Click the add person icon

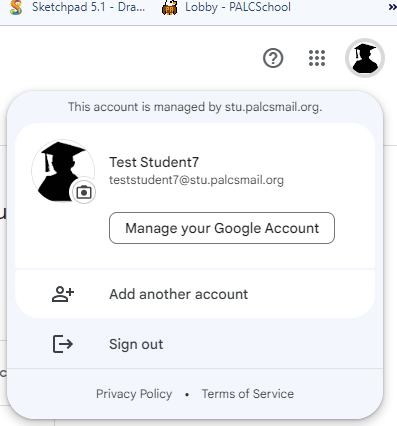[x=63, y=294]
